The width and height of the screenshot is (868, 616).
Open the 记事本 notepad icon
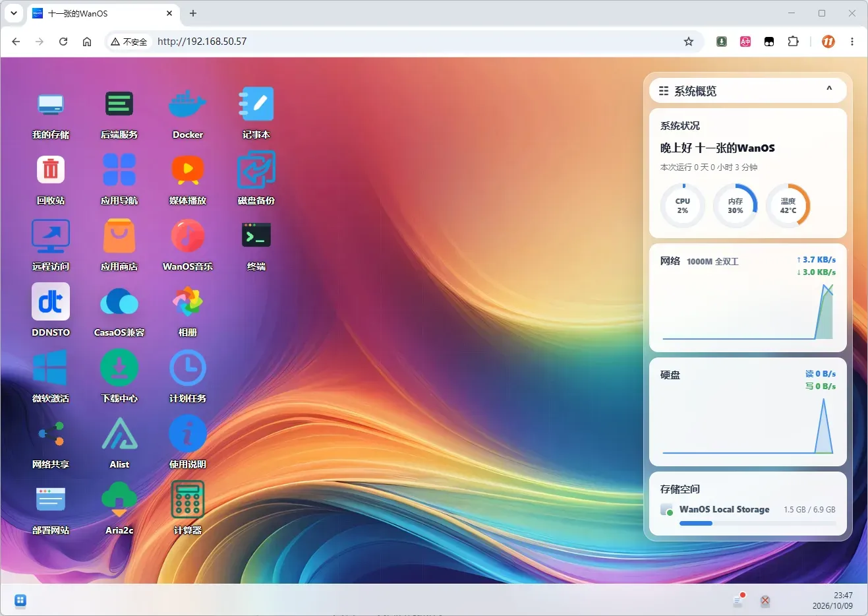tap(256, 104)
